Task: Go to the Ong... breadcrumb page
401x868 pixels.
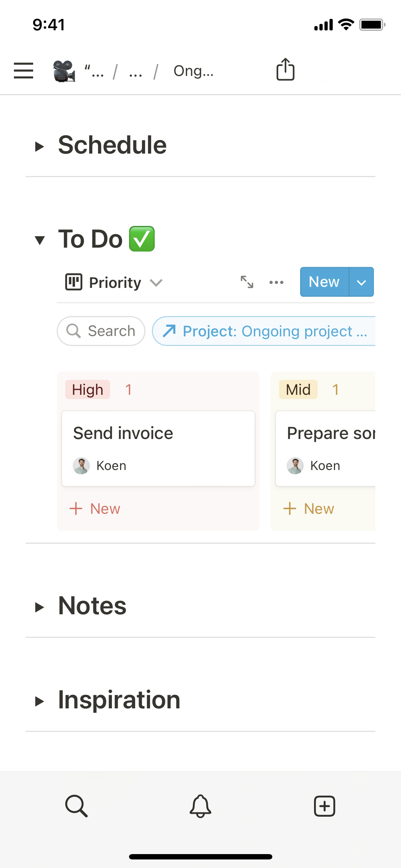Action: (193, 71)
